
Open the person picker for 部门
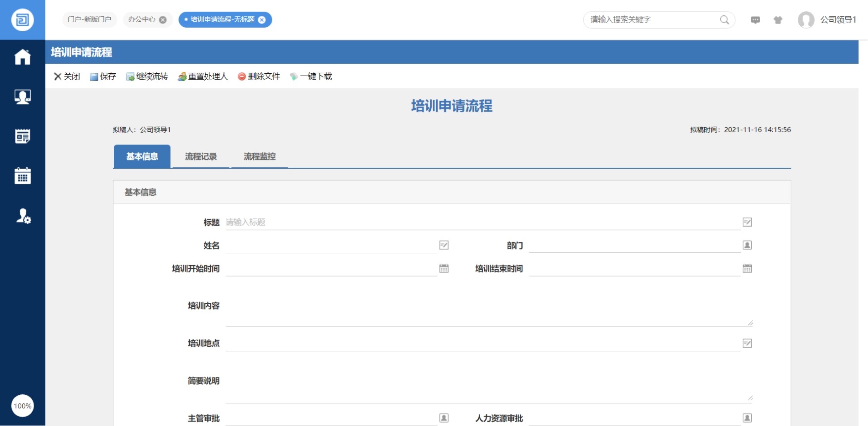pyautogui.click(x=747, y=245)
